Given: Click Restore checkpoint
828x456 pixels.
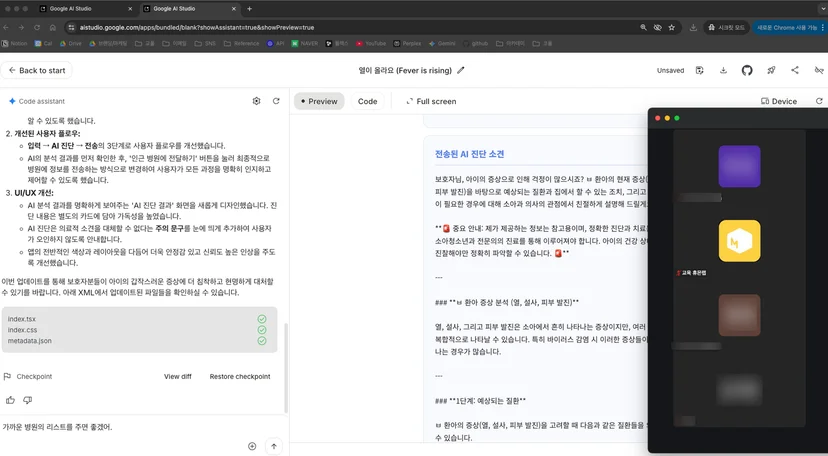Looking at the screenshot, I should click(x=240, y=376).
